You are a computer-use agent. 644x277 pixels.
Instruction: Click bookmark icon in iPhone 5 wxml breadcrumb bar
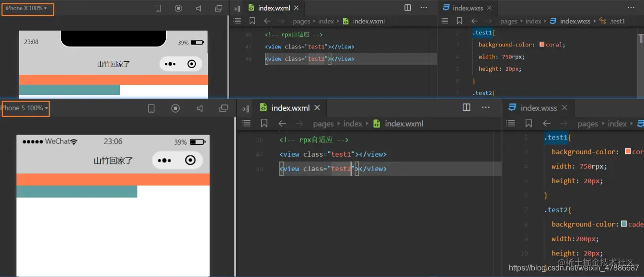point(264,124)
